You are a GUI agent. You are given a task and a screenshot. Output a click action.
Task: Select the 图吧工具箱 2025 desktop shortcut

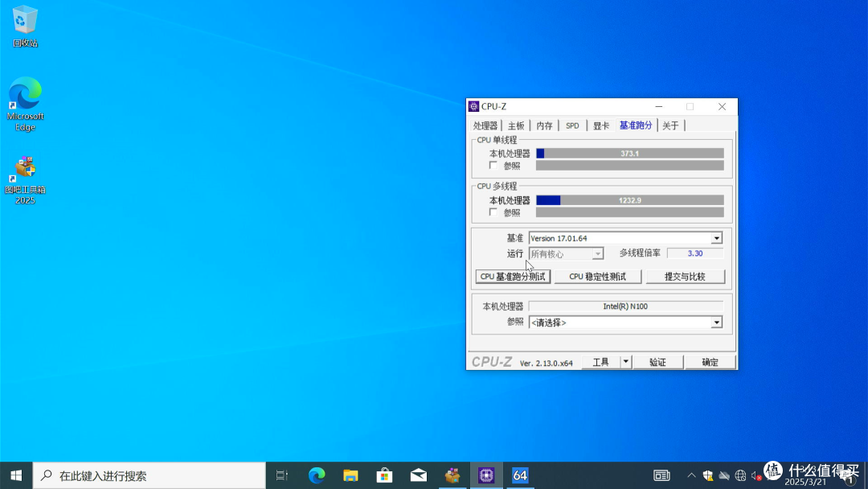click(x=25, y=180)
